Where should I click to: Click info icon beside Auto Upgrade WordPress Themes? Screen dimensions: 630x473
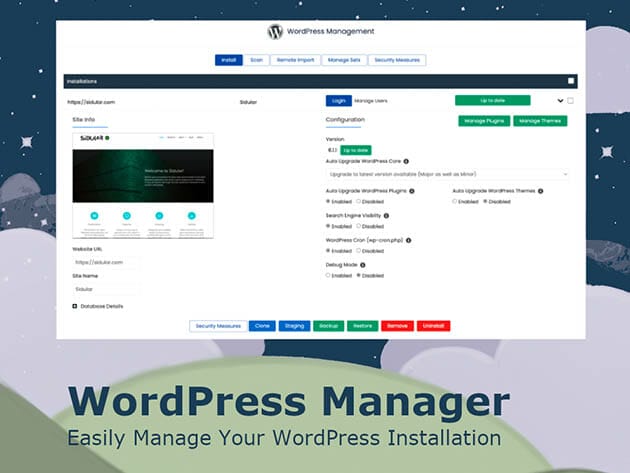coord(540,189)
